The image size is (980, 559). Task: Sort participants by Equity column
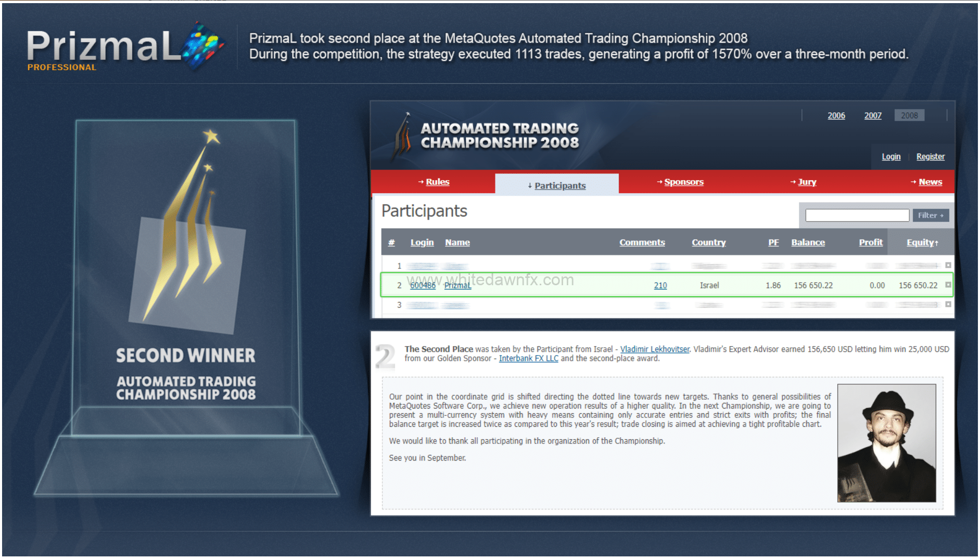(922, 243)
